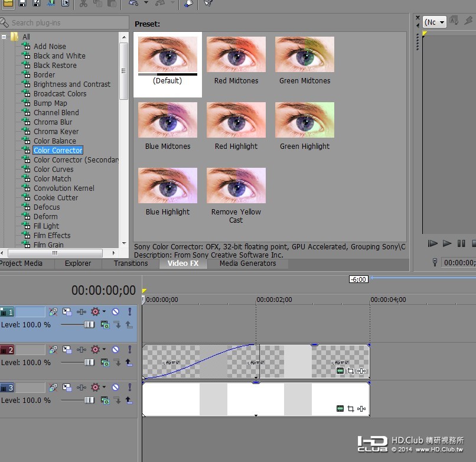476x462 pixels.
Task: Open the undo history dropdown arrow
Action: pos(146,4)
